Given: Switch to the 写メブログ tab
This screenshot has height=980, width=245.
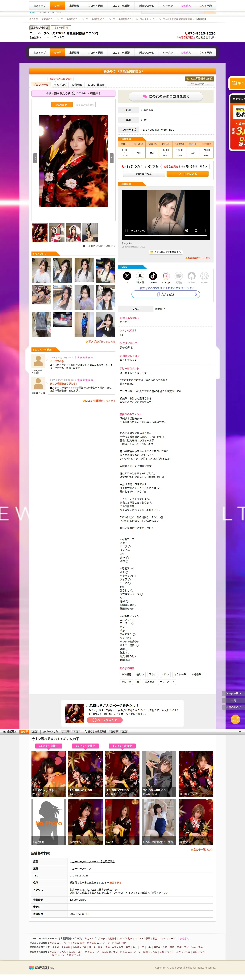Looking at the screenshot, I should coord(60,85).
